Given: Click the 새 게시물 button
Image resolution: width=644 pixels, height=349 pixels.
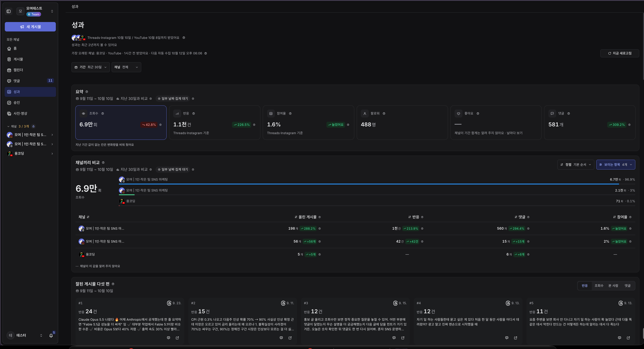Looking at the screenshot, I should [30, 27].
